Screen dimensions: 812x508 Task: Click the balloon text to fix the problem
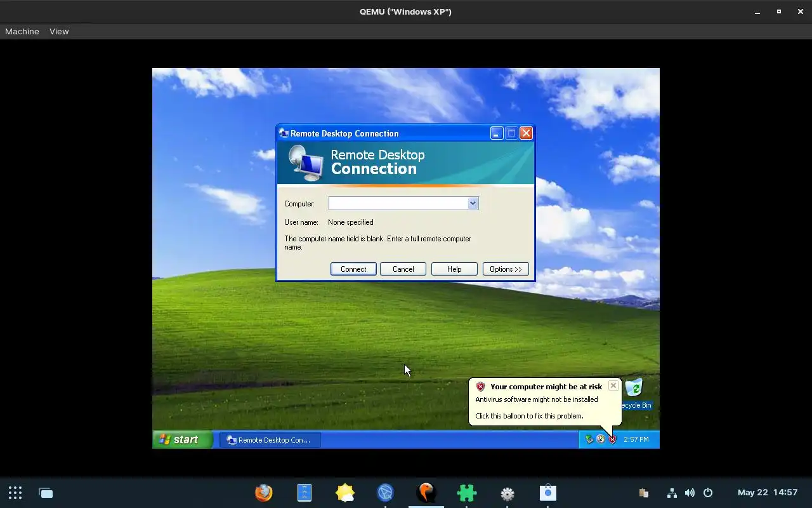529,416
